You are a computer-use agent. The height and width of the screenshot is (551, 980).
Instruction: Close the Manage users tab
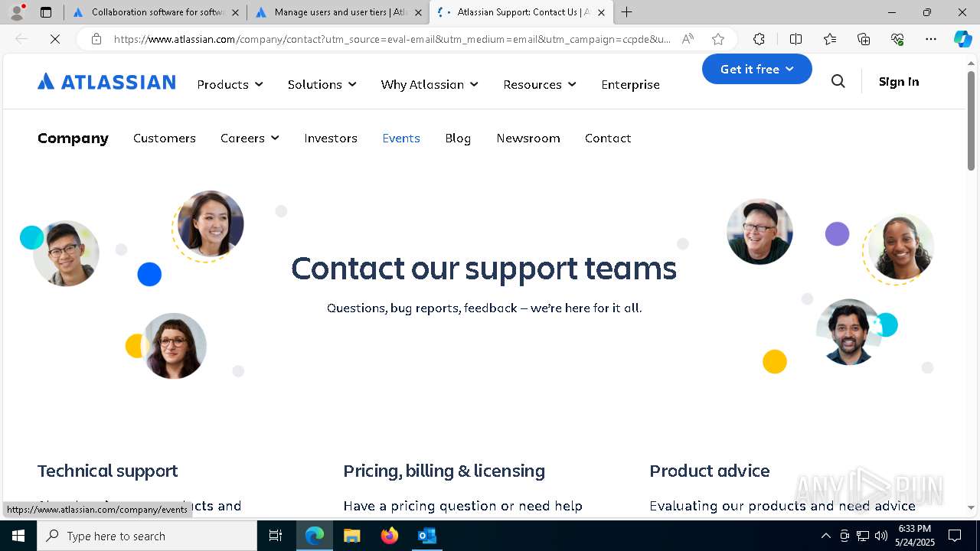(418, 12)
